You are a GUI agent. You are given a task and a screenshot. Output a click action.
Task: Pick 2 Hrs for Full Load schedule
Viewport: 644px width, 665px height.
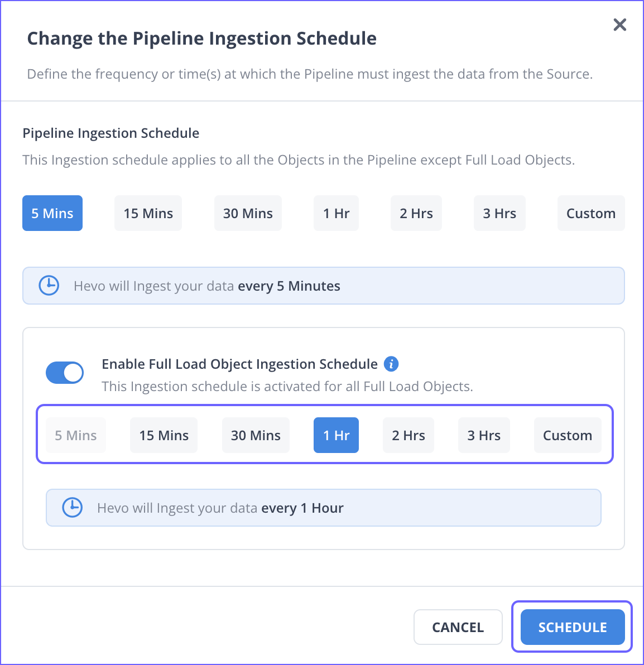click(408, 435)
